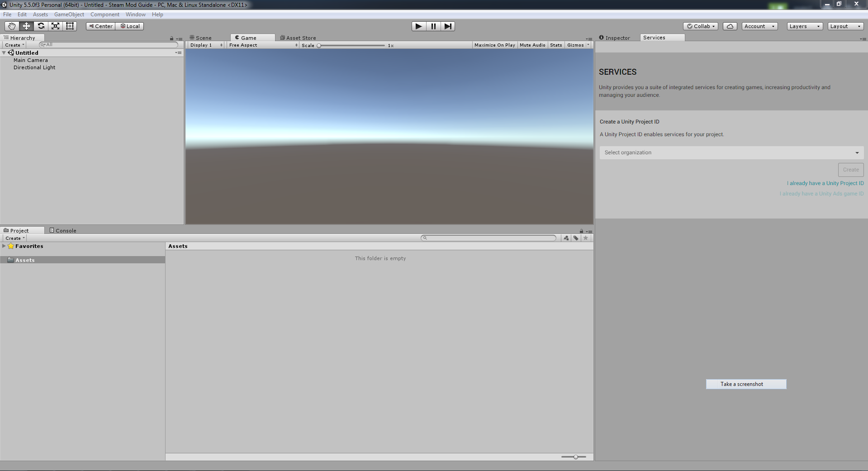Open the Project Create dropdown
868x471 pixels.
[x=15, y=238]
